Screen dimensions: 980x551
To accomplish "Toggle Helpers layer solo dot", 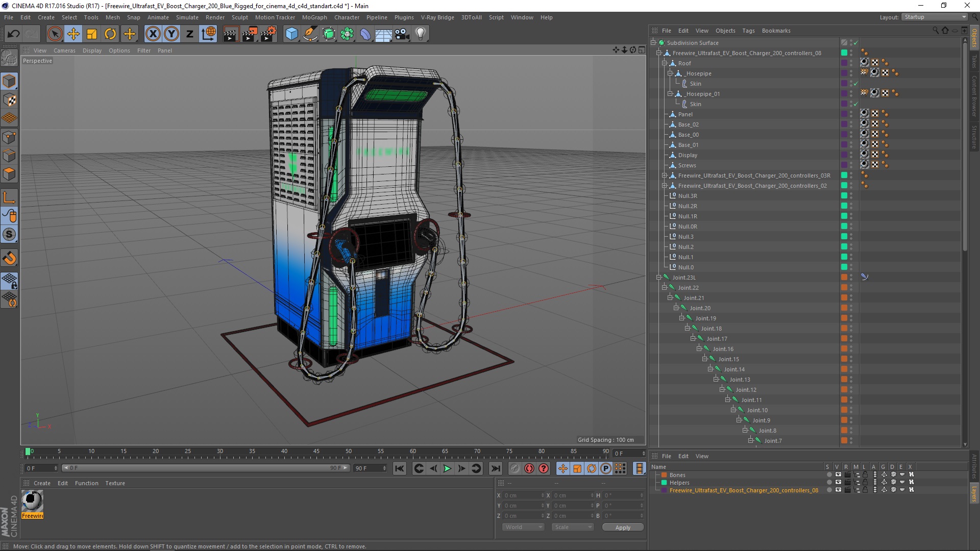I will 829,482.
